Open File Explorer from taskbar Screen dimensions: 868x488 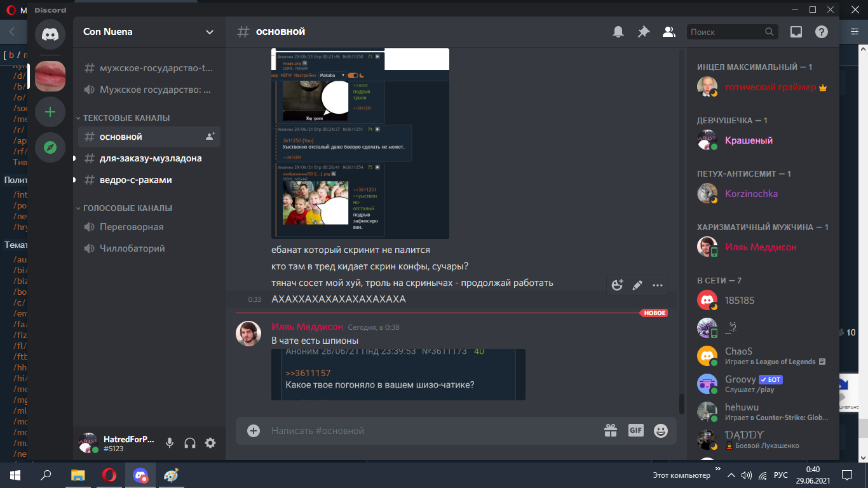tap(78, 475)
